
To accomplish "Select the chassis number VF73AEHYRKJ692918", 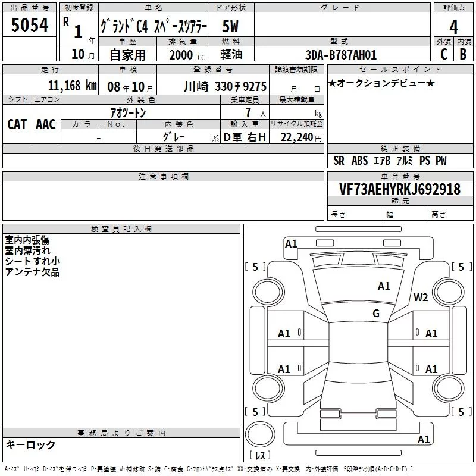I will click(400, 189).
